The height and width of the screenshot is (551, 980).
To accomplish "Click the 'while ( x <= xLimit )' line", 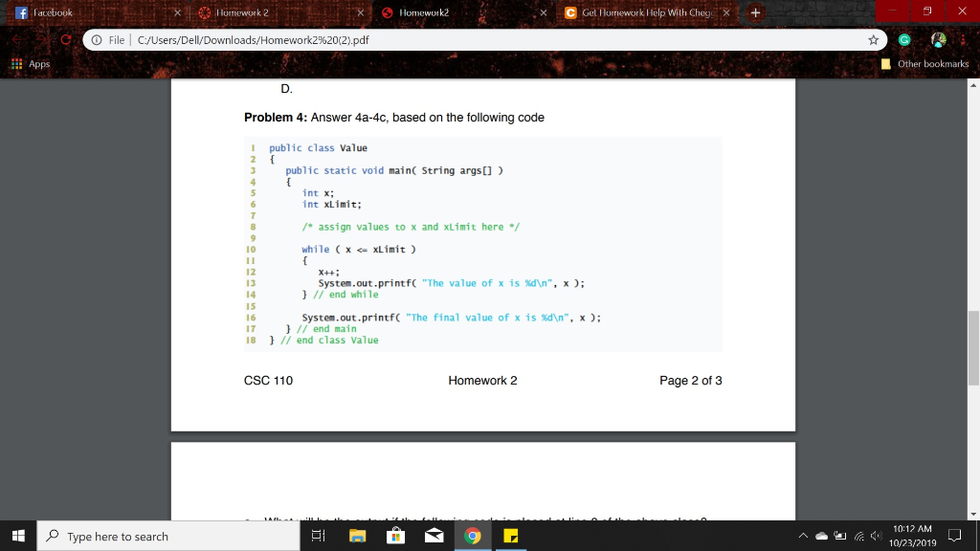I will (359, 250).
